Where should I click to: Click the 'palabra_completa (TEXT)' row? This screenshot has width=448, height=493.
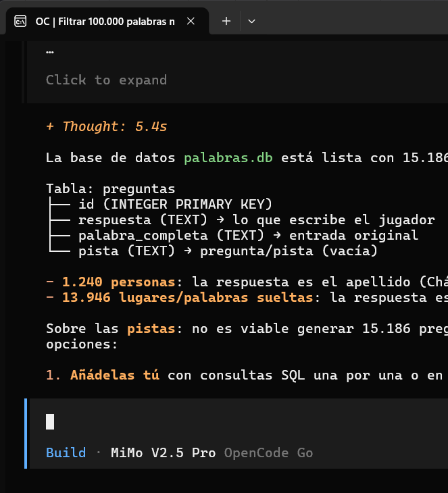248,235
